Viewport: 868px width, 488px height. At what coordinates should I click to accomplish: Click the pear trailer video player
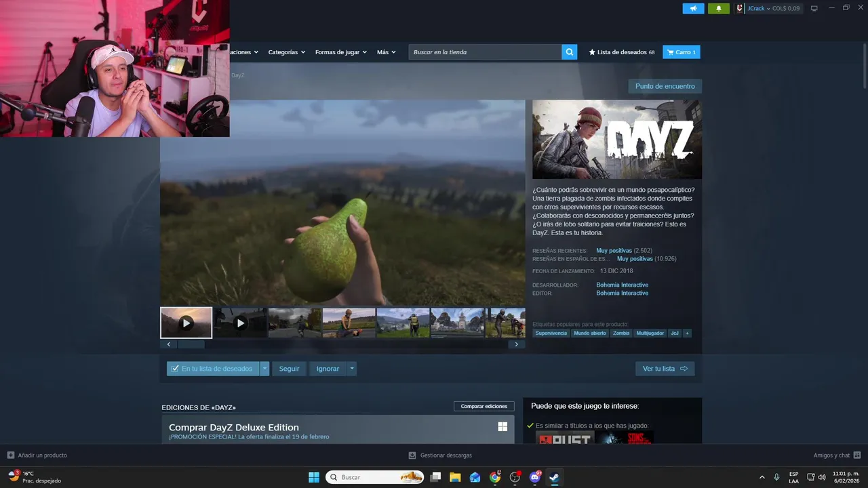coord(342,203)
